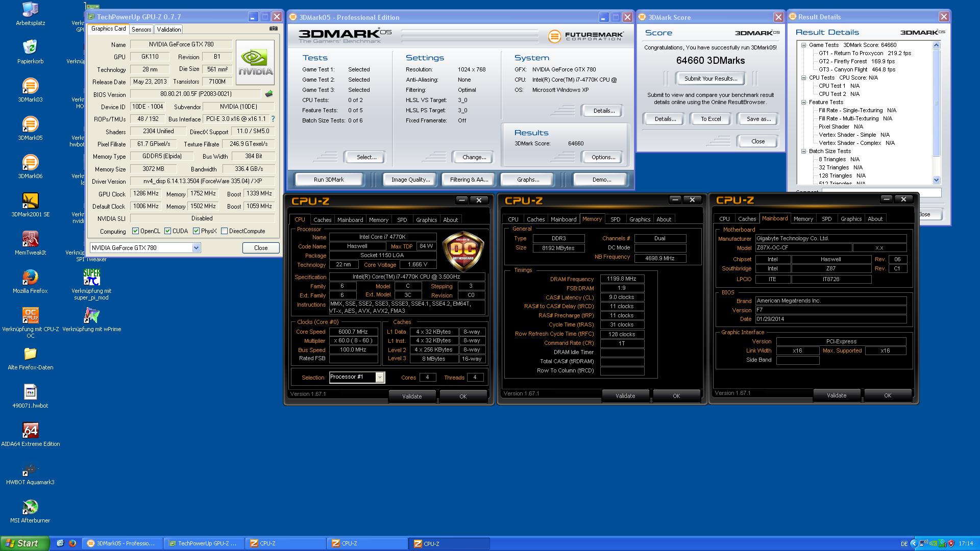
Task: Click show desktop quick launch icon
Action: (60, 543)
